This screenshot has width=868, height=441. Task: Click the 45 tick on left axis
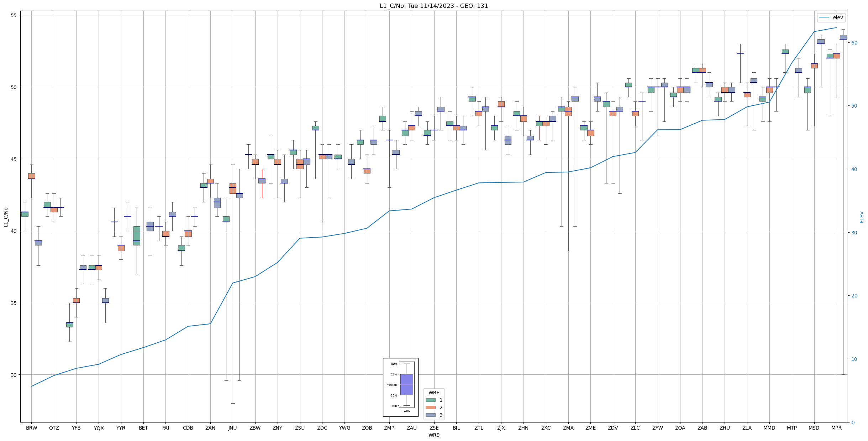[15, 159]
